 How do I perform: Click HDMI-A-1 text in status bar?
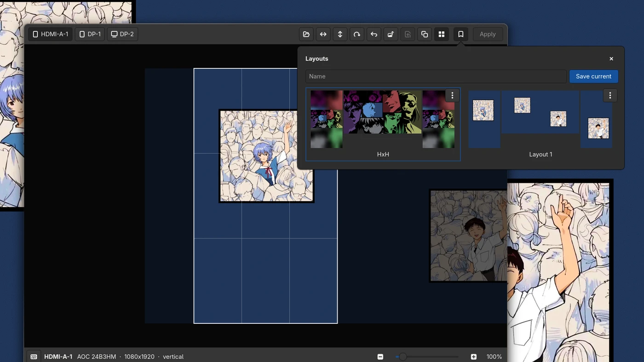click(58, 356)
